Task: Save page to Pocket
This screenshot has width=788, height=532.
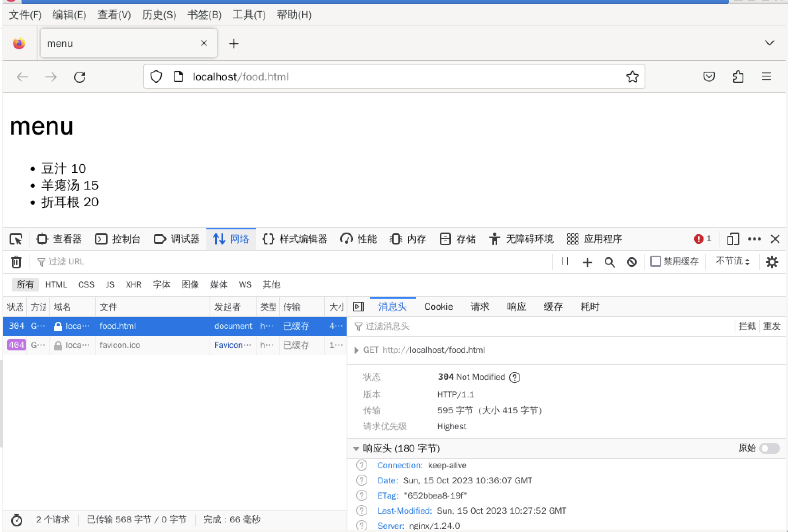Action: (709, 76)
